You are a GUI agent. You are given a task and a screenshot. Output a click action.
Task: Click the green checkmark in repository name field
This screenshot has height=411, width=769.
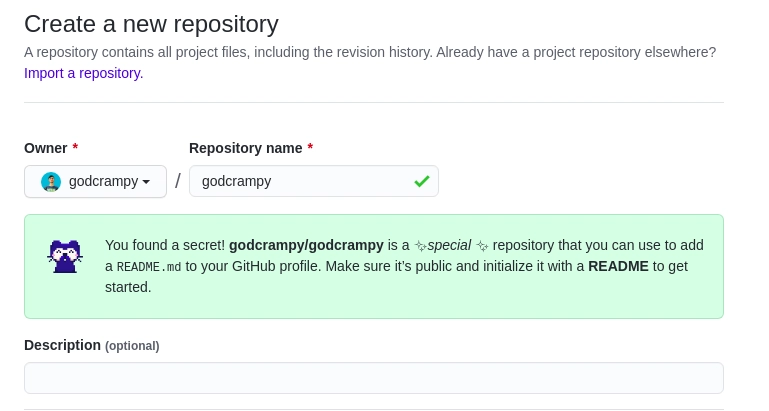click(x=422, y=181)
